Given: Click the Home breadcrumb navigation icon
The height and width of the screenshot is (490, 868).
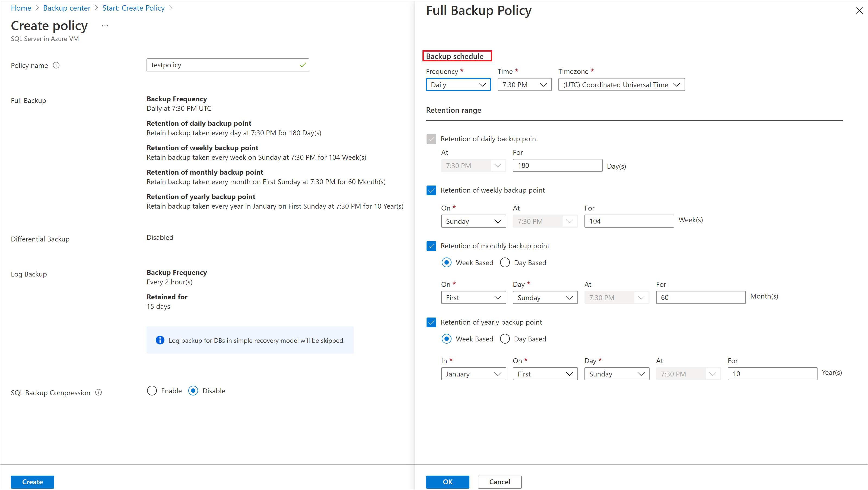Looking at the screenshot, I should 21,8.
